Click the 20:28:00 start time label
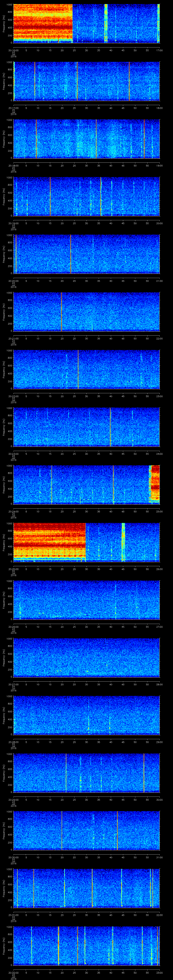 [x=14, y=742]
